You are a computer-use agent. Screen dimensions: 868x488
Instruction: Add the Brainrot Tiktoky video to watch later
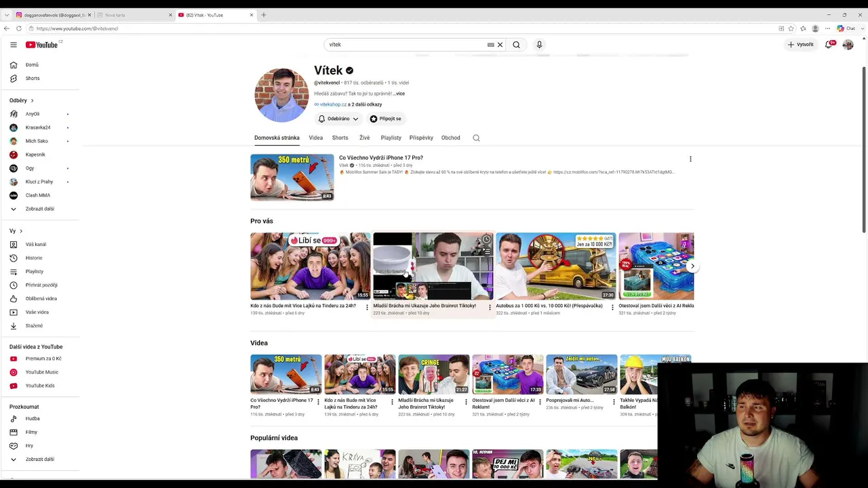(486, 239)
